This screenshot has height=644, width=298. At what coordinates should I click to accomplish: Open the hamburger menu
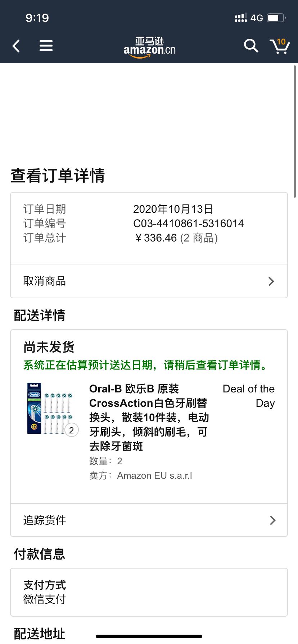click(46, 46)
